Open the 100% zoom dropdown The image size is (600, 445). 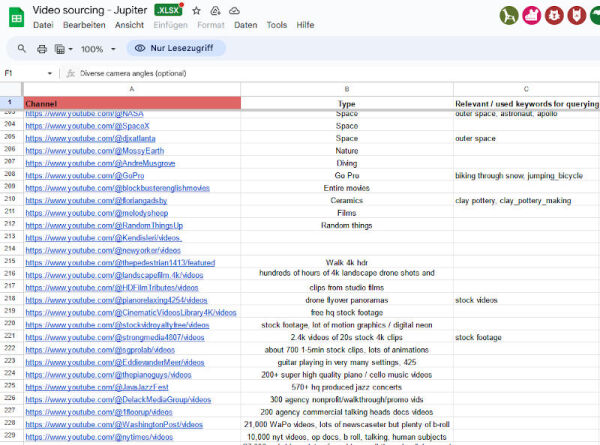coord(98,49)
